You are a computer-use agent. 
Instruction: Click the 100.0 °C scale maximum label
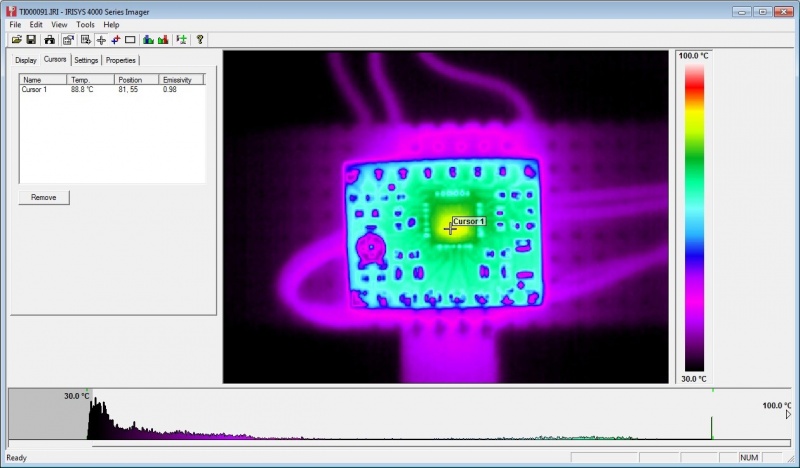(x=693, y=56)
